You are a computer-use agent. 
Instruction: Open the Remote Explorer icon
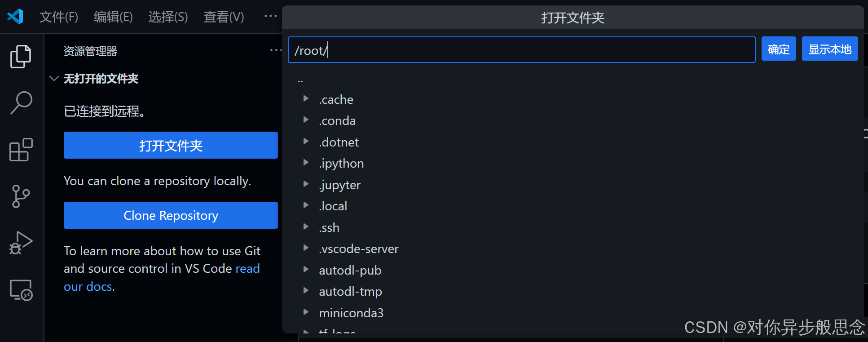(x=20, y=290)
